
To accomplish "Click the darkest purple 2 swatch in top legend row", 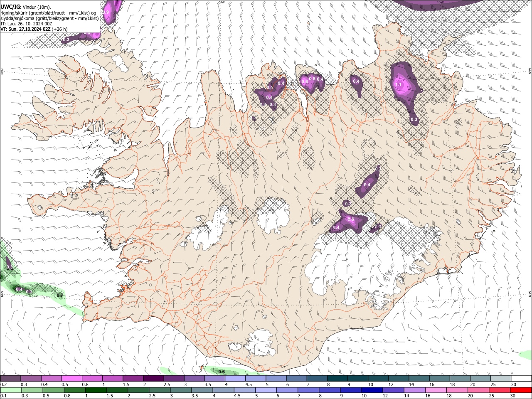I will pyautogui.click(x=153, y=379).
